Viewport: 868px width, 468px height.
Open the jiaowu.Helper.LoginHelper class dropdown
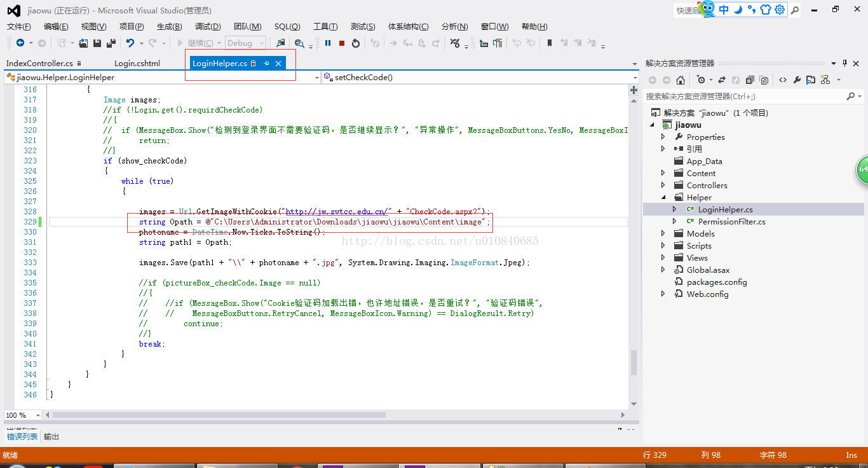[x=317, y=77]
